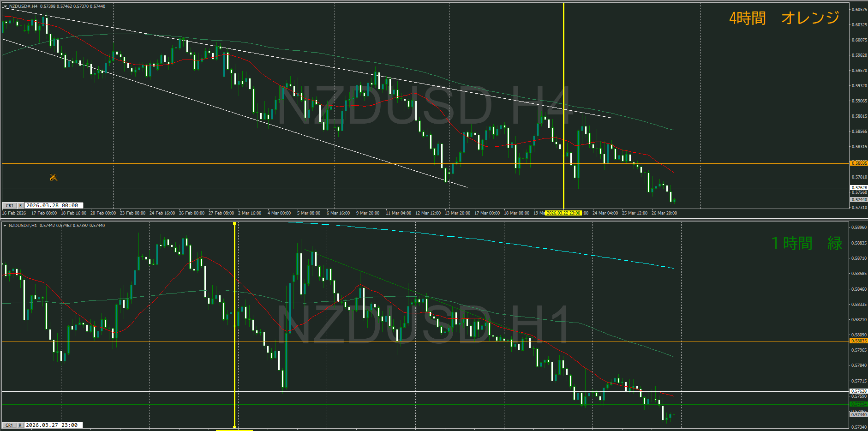Select the green 1時間 緑 text label

(x=806, y=243)
